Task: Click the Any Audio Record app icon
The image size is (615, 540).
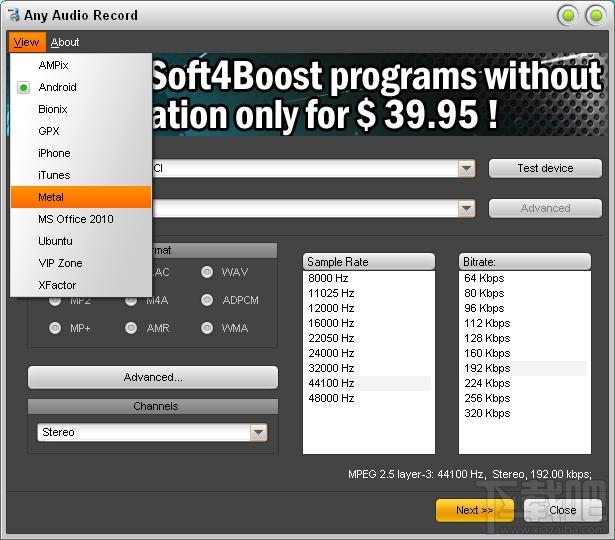Action: [x=14, y=15]
